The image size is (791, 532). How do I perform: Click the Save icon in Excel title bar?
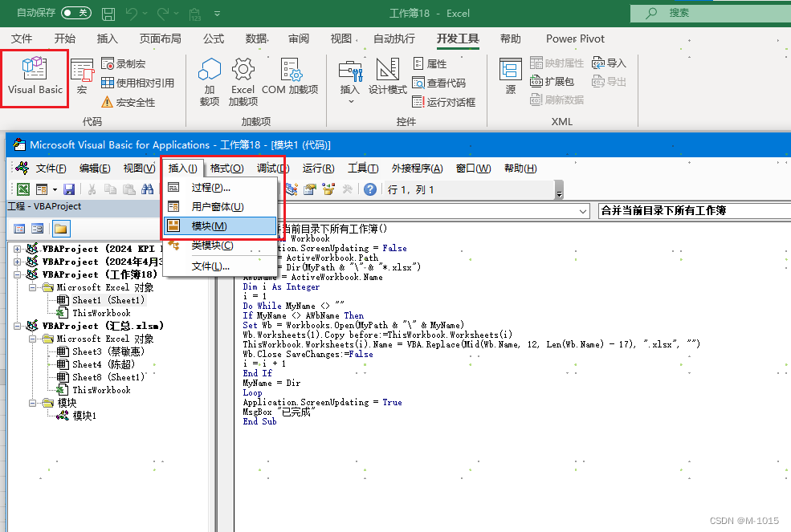[x=108, y=14]
